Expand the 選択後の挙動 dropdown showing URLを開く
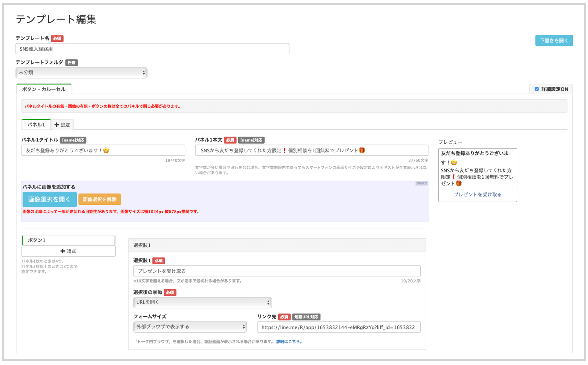 pyautogui.click(x=202, y=302)
